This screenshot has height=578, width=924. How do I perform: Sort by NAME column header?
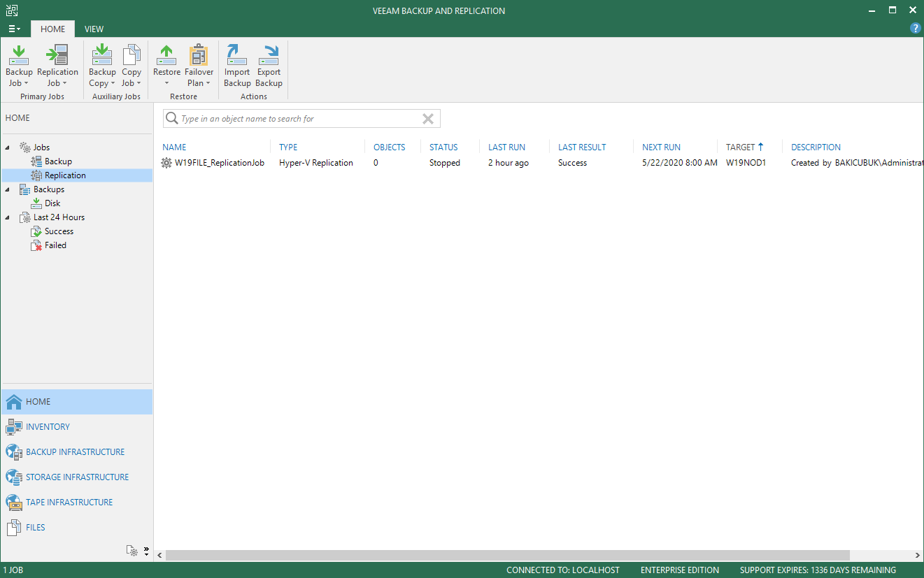pyautogui.click(x=174, y=147)
